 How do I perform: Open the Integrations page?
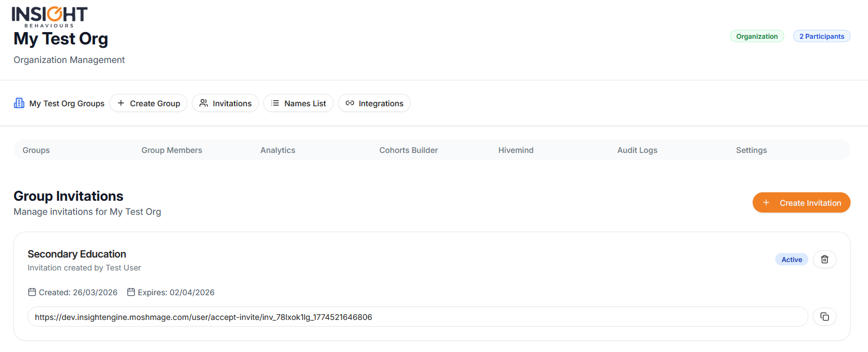point(374,103)
